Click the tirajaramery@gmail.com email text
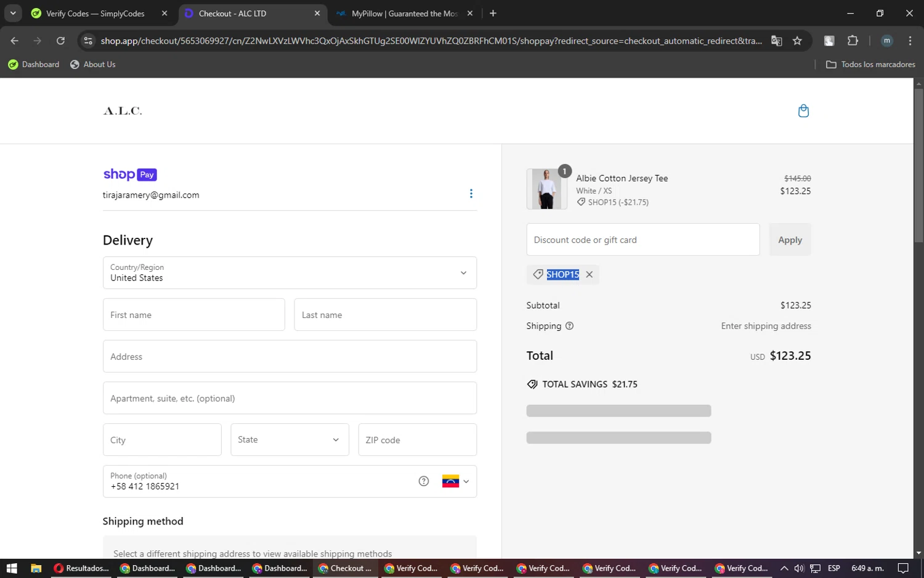The image size is (924, 578). [x=151, y=195]
